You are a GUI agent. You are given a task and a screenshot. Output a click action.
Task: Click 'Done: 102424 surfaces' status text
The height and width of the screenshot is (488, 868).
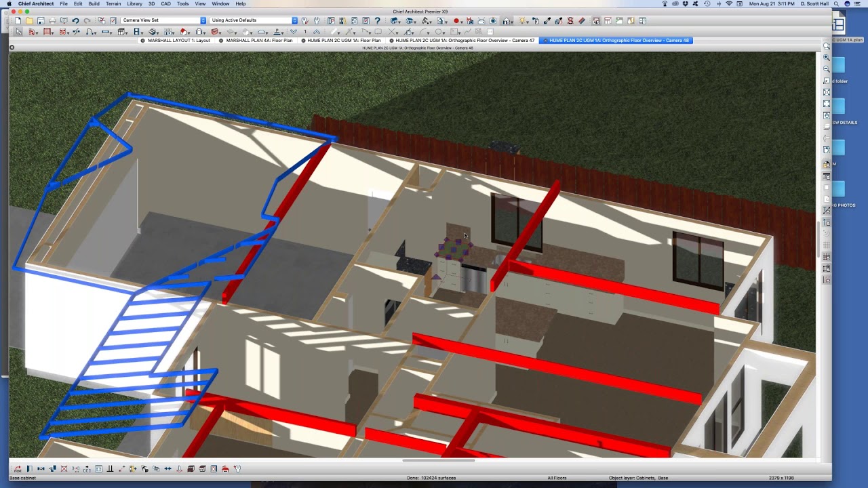point(431,478)
